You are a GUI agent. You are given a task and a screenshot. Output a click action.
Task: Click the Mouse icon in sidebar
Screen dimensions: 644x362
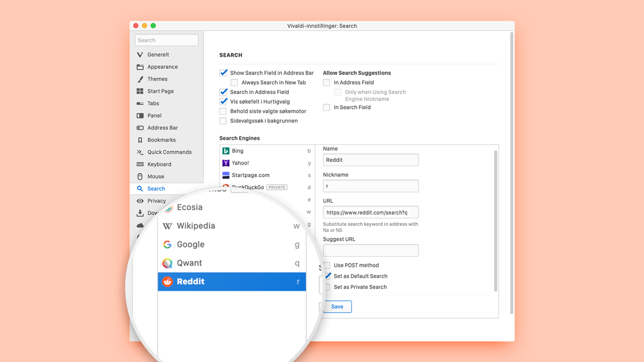click(140, 176)
